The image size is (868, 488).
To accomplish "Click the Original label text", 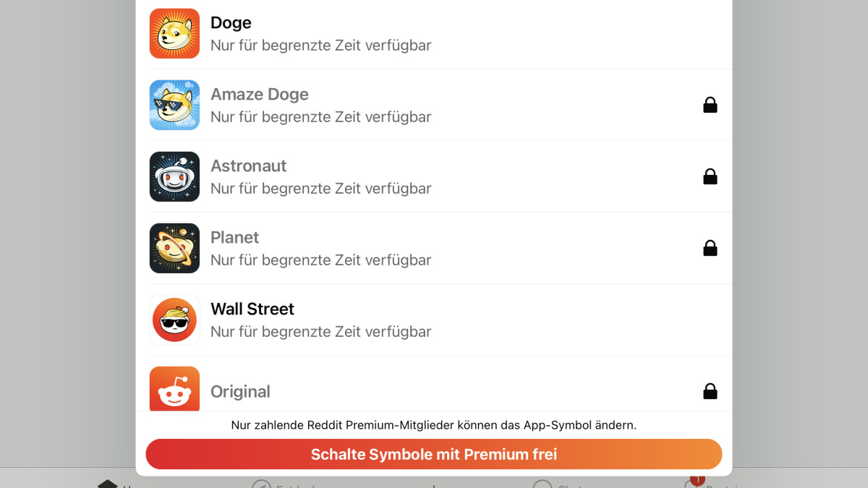I will pos(240,392).
